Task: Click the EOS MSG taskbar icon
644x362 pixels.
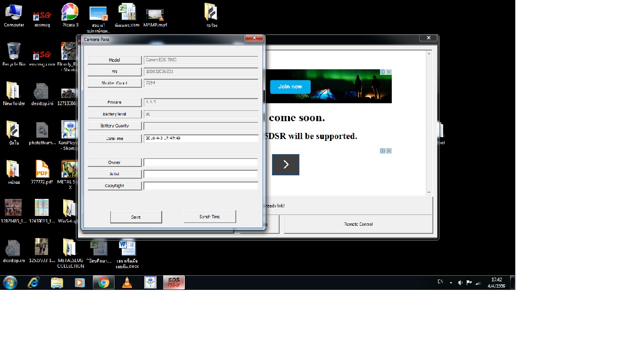Action: (x=173, y=282)
